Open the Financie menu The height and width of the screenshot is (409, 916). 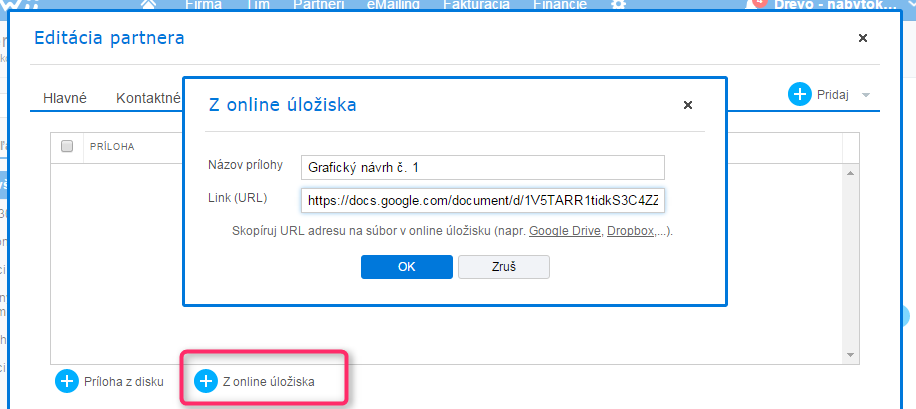560,5
